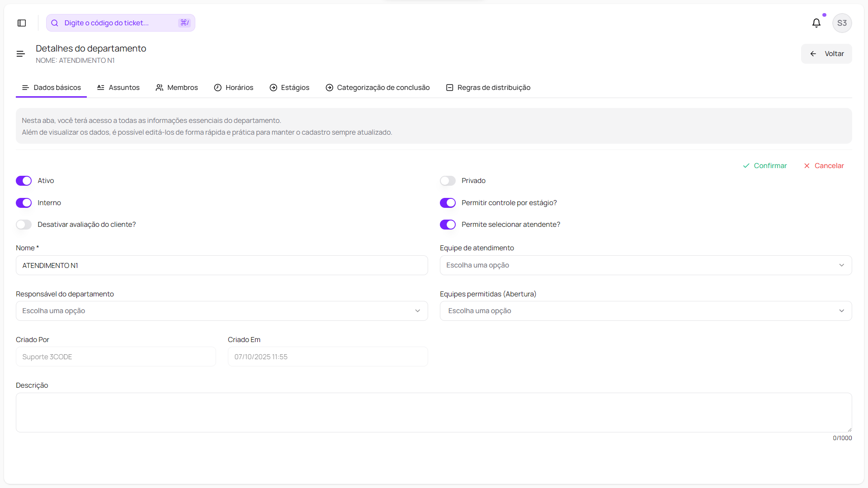868x488 pixels.
Task: Click the search magnifier icon
Action: (x=55, y=23)
